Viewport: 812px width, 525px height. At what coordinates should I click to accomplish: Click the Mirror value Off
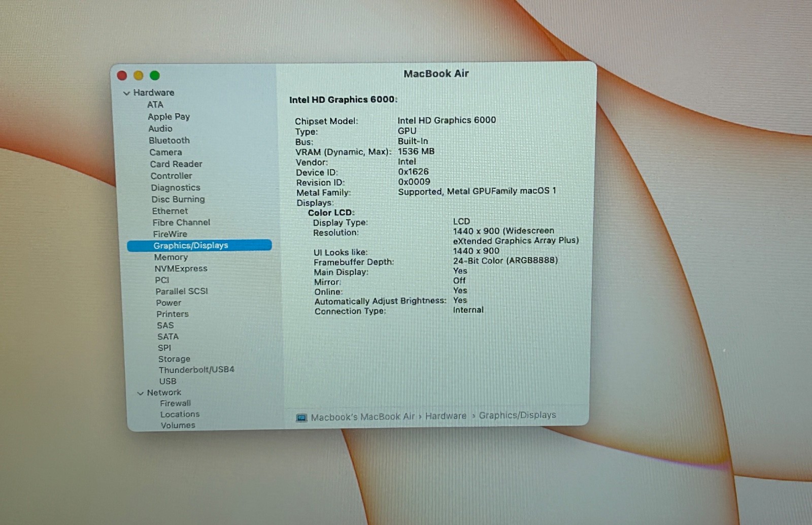pyautogui.click(x=459, y=281)
